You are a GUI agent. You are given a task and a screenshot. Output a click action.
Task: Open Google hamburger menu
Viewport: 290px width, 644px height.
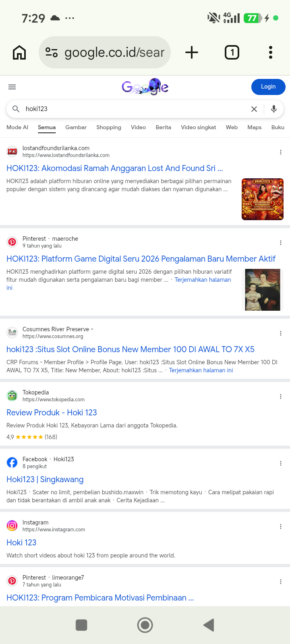pyautogui.click(x=12, y=87)
